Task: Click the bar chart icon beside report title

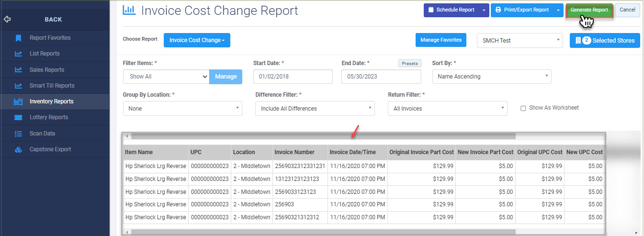Action: 129,10
